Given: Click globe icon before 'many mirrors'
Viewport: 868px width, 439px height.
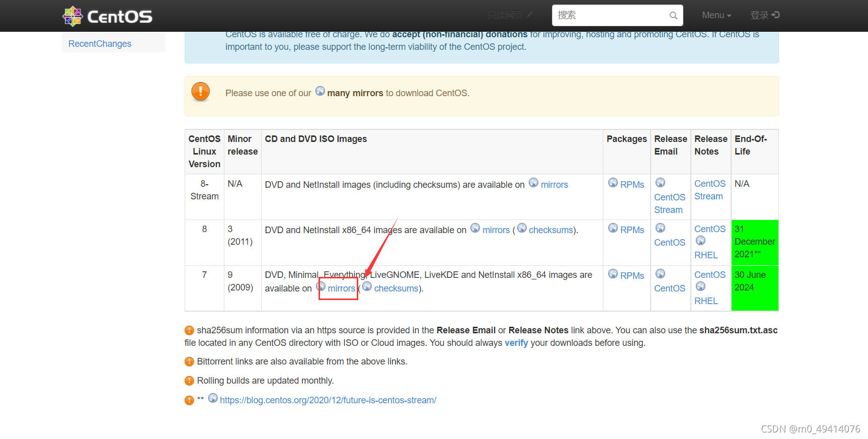Looking at the screenshot, I should [x=320, y=91].
